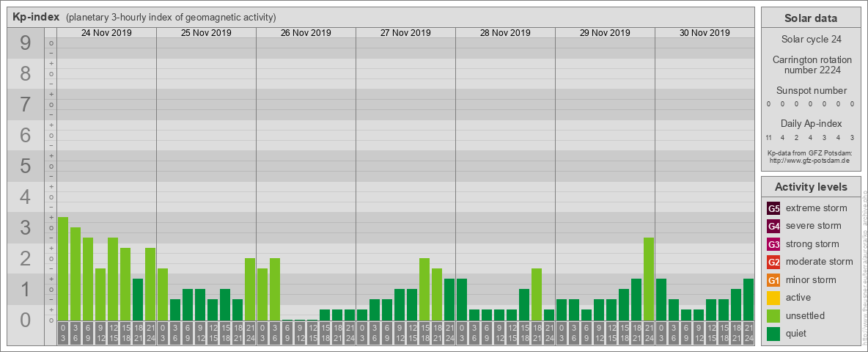Click the 28 Nov 18-21 h Kp bar
The image size is (868, 352).
[537, 294]
